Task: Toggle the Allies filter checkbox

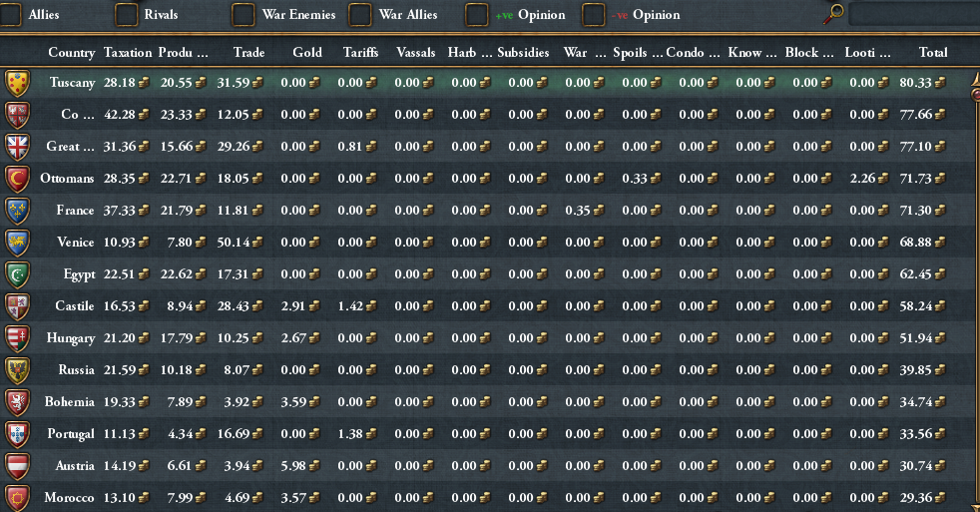Action: (10, 15)
